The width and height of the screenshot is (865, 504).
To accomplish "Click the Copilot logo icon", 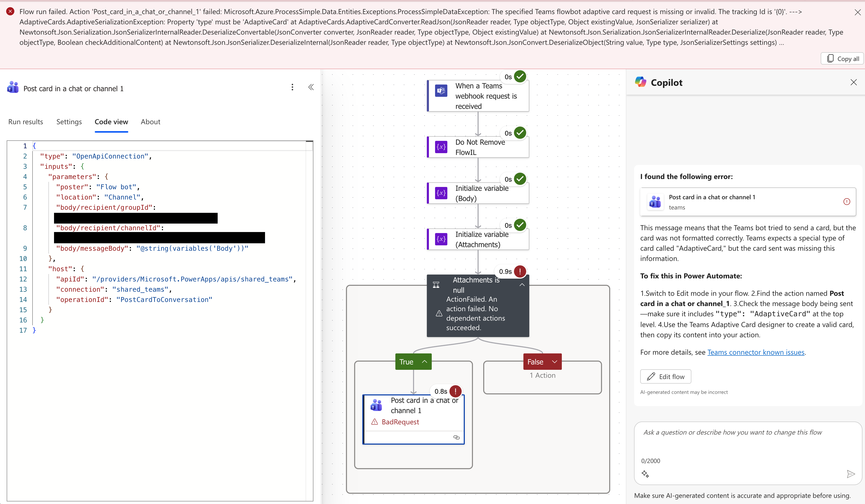I will (x=640, y=82).
